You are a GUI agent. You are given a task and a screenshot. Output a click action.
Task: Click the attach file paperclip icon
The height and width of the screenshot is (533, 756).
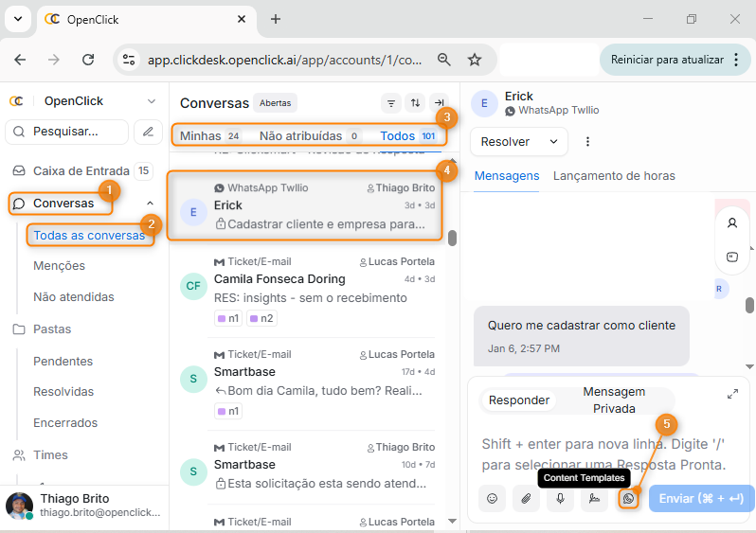pos(526,498)
